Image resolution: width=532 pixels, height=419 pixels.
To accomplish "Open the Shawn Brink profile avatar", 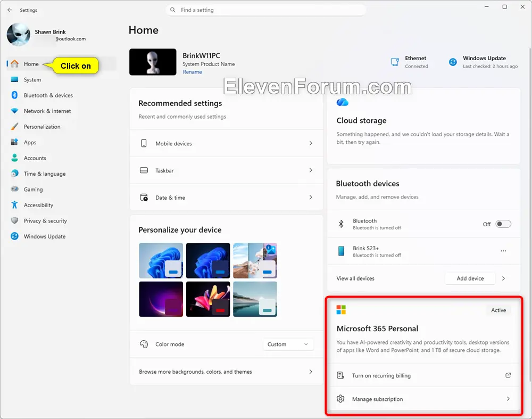I will coord(18,35).
